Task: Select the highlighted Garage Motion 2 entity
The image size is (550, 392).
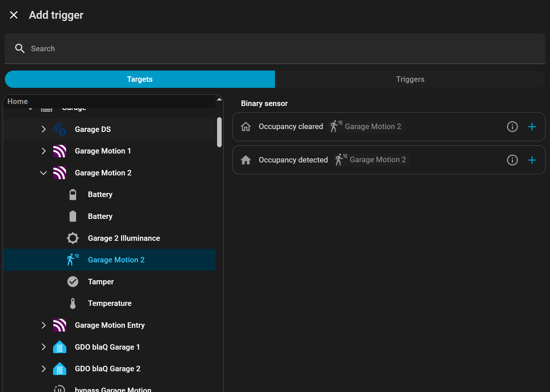Action: click(116, 260)
